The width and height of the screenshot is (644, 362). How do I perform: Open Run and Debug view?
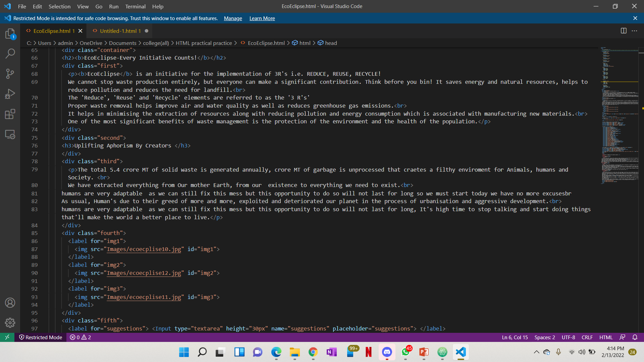10,94
